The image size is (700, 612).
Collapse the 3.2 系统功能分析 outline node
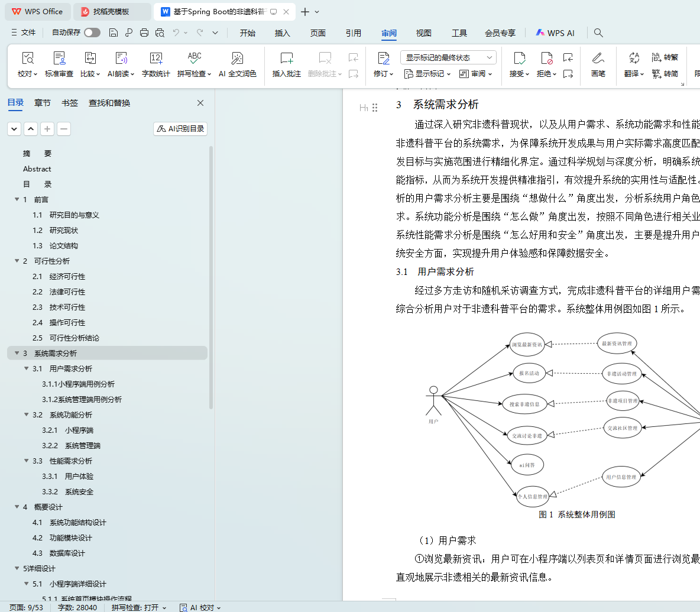[27, 415]
